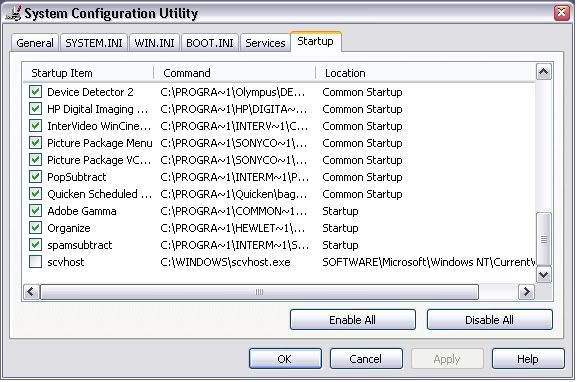Screen dimensions: 577x382
Task: Click the vertical scrollbar down arrow
Action: coord(544,275)
